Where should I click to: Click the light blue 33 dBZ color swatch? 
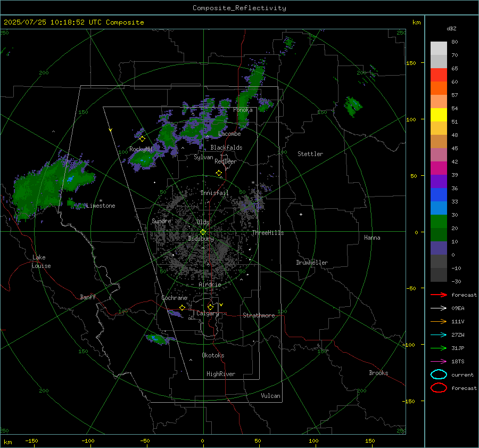[x=439, y=208]
